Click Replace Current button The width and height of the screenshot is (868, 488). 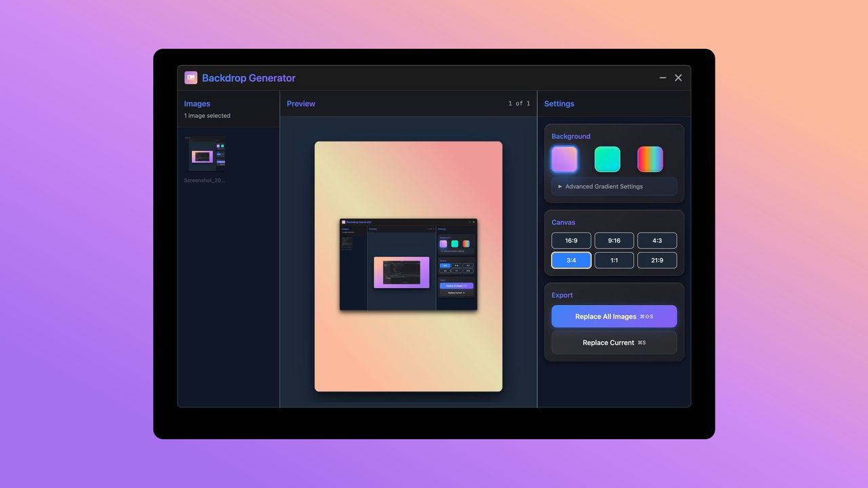point(614,342)
